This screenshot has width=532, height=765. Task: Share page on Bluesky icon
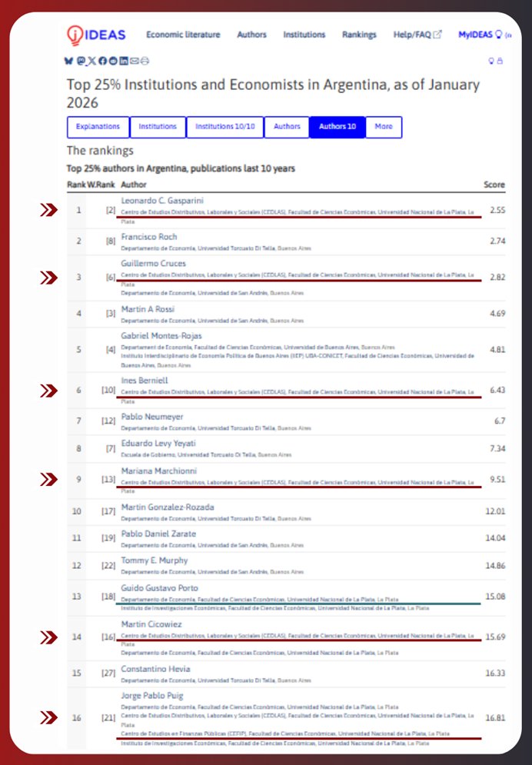(x=68, y=61)
